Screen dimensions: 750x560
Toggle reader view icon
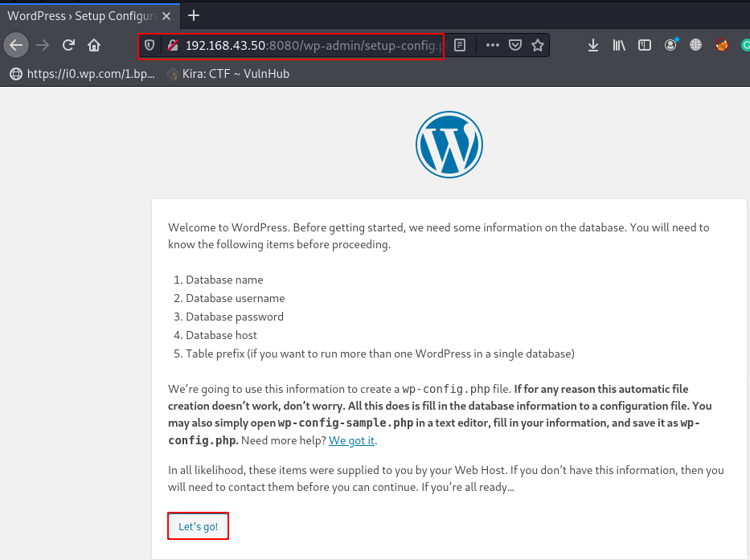460,46
